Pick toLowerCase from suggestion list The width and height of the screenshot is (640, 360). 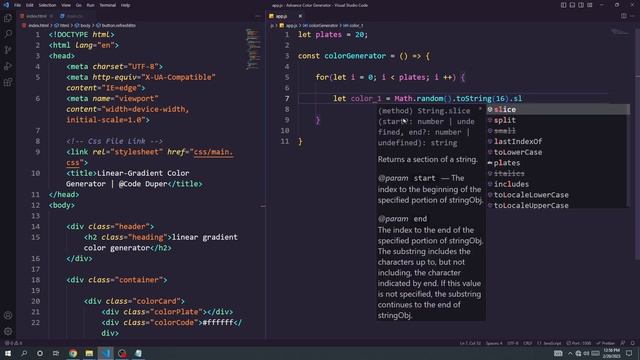point(557,152)
